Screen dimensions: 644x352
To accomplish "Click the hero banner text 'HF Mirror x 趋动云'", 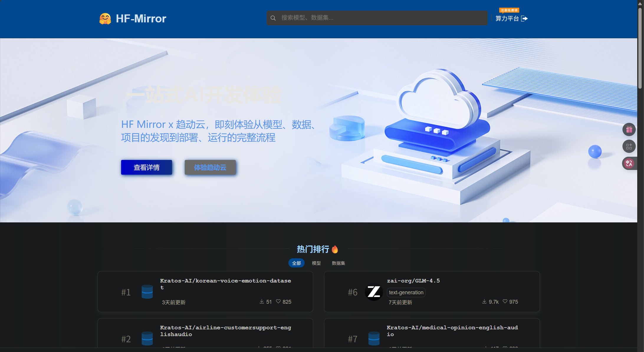I will point(163,124).
